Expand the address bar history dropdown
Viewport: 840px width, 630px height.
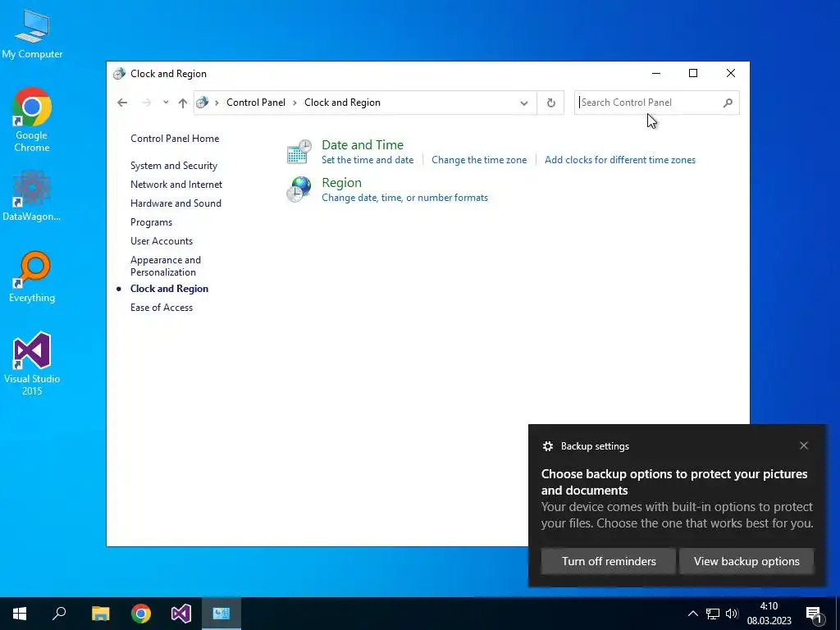(524, 103)
